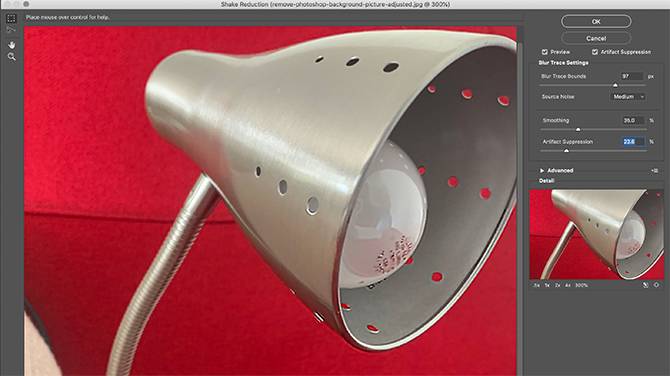Click the 'Blur Trace Bounds' label

pyautogui.click(x=563, y=76)
